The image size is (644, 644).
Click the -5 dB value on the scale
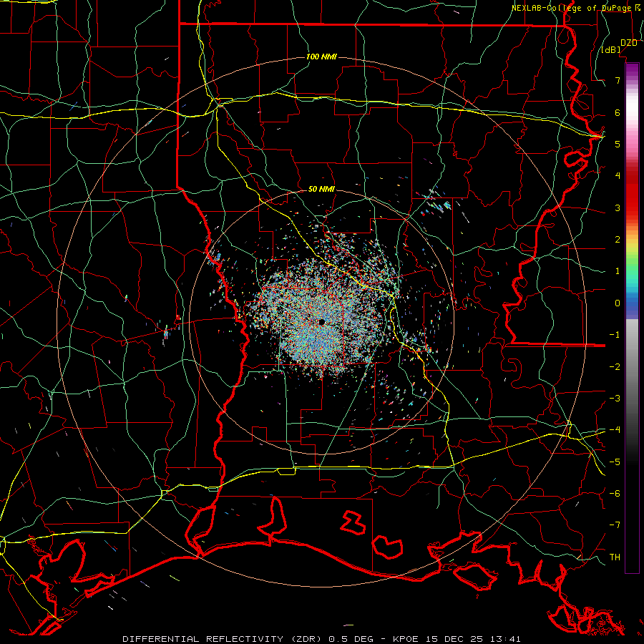click(x=615, y=462)
